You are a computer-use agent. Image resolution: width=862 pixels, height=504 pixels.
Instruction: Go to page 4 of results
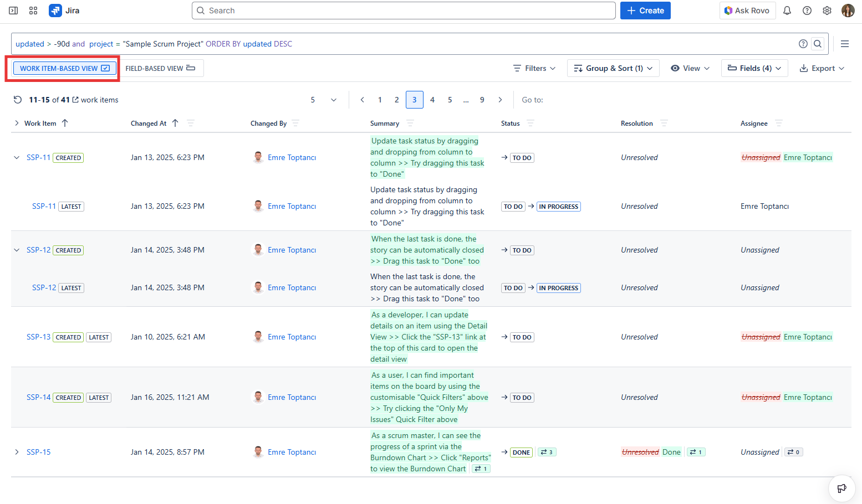tap(432, 100)
